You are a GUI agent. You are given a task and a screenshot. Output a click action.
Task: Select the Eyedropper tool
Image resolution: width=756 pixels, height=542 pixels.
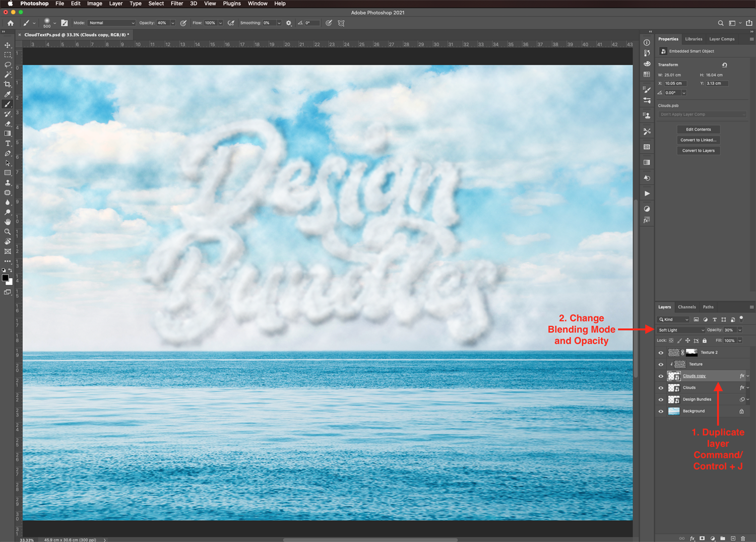tap(8, 94)
